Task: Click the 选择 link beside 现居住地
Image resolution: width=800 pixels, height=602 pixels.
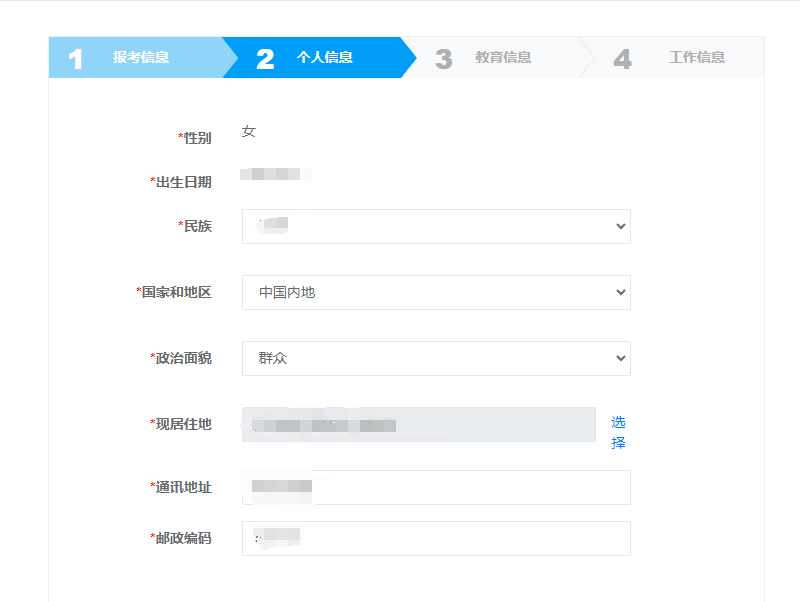Action: pos(618,432)
